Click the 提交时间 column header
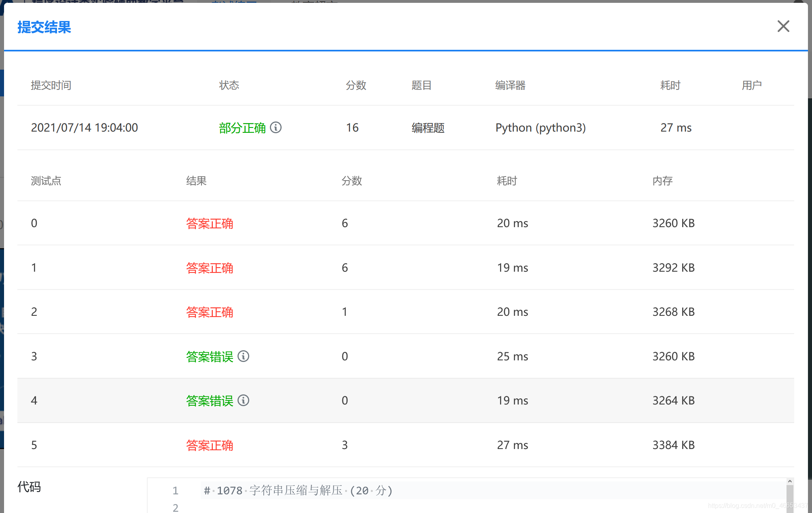Viewport: 812px width, 513px height. [51, 85]
